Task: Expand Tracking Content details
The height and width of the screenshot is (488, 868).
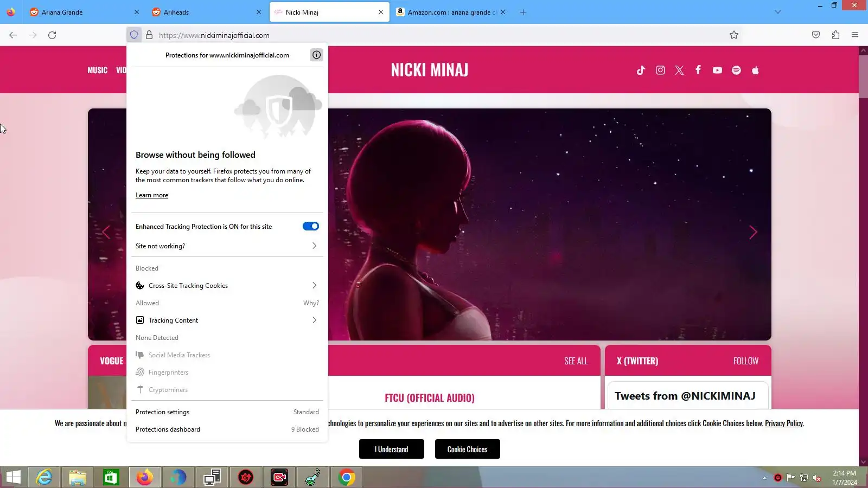Action: [227, 320]
